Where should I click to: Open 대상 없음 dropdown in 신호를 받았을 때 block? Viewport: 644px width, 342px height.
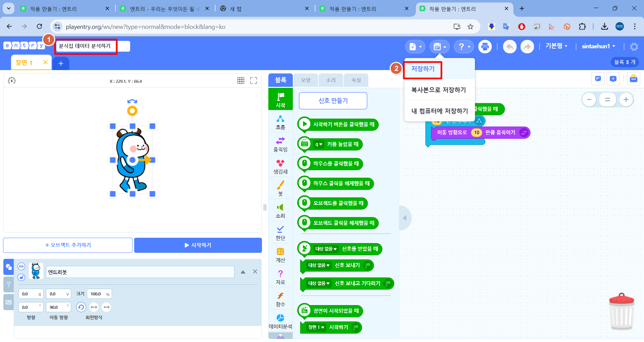pyautogui.click(x=326, y=249)
